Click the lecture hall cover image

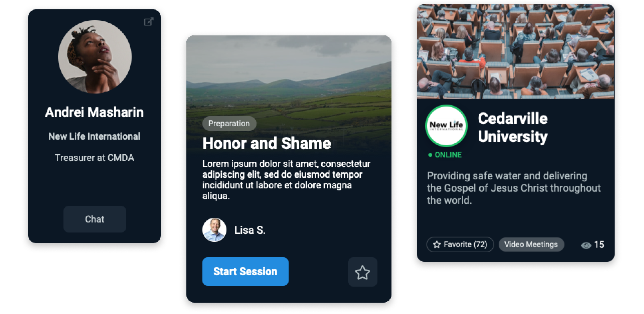(x=515, y=51)
